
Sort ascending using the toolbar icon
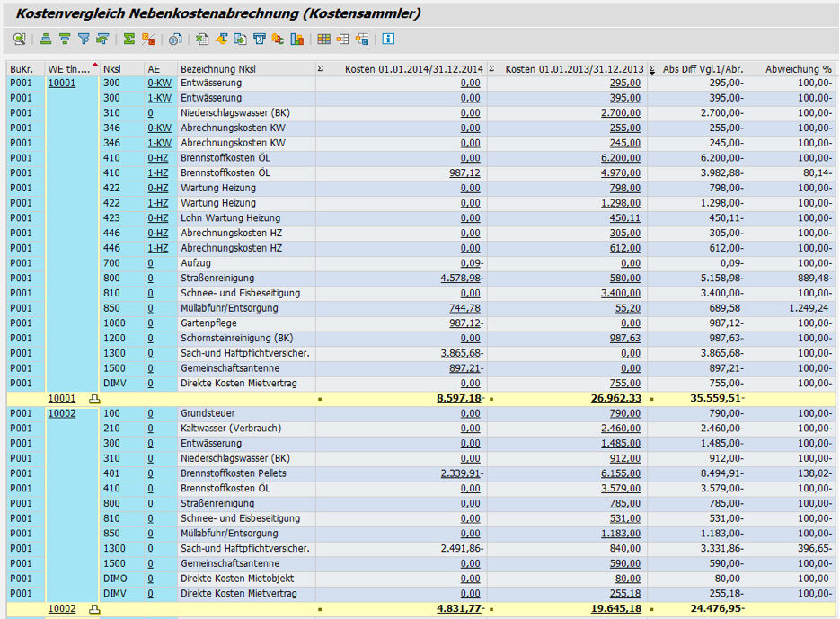pyautogui.click(x=46, y=40)
